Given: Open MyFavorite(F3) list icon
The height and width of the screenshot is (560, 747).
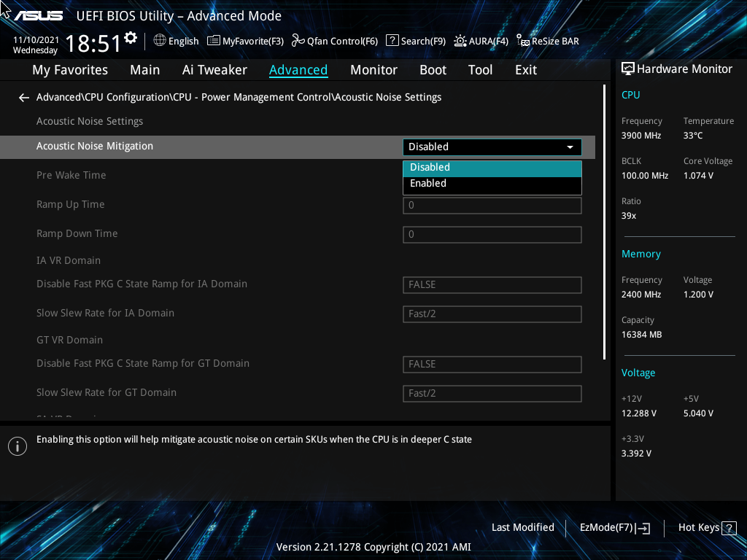Looking at the screenshot, I should tap(214, 41).
